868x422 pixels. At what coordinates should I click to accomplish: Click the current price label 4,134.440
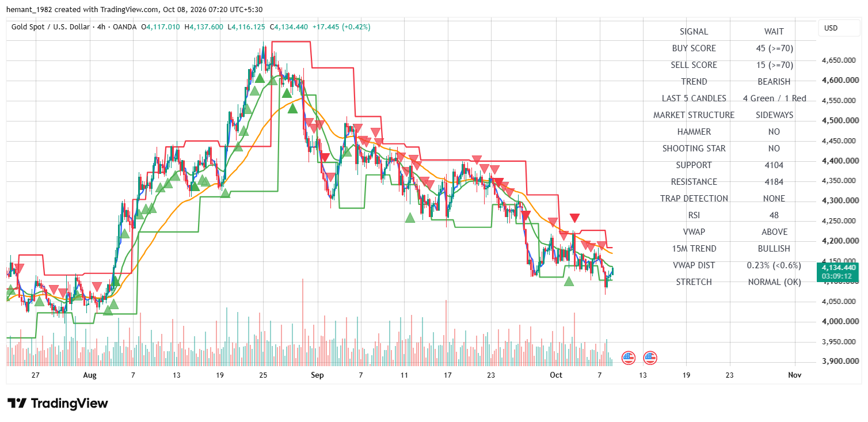tap(838, 268)
